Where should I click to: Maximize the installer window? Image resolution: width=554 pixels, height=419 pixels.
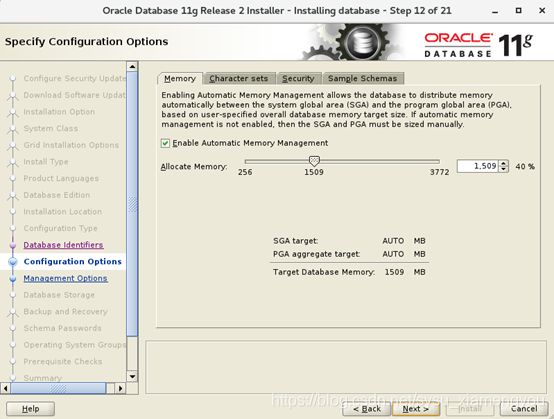click(x=518, y=11)
